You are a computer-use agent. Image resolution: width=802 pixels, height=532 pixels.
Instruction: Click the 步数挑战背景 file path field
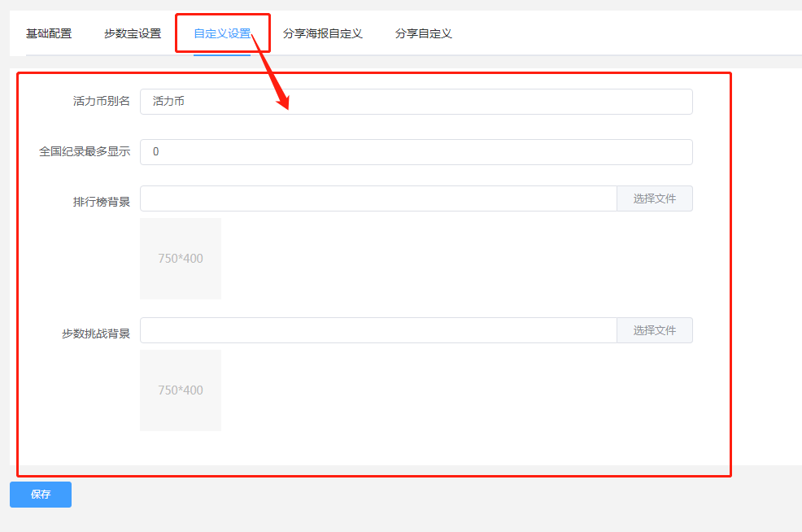point(378,330)
